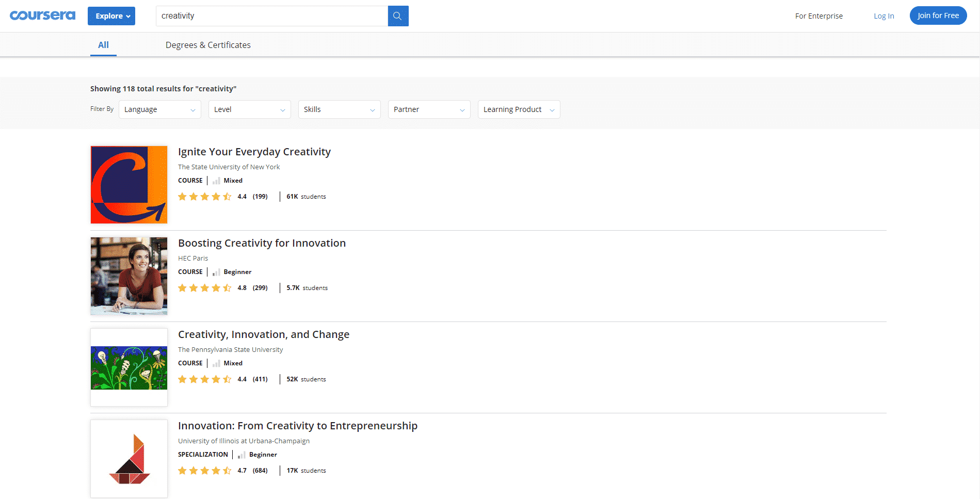Click HEC Paris partner text
980x499 pixels.
point(193,258)
